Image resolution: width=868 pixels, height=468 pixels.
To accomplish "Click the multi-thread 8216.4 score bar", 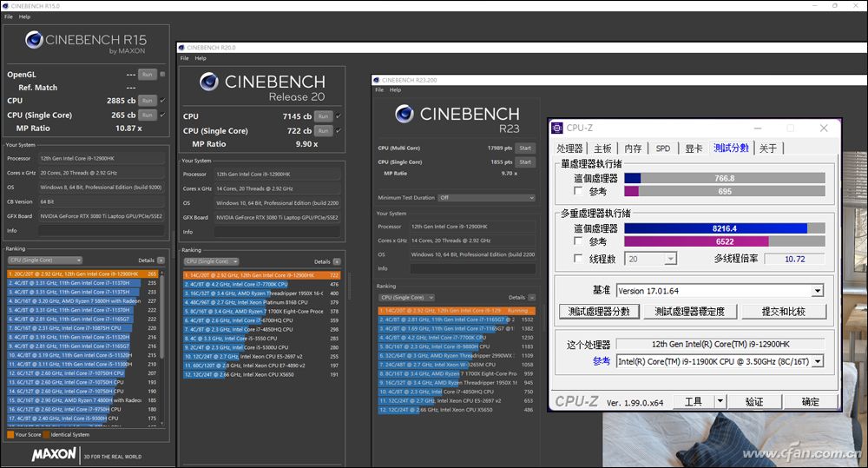I will pos(725,228).
